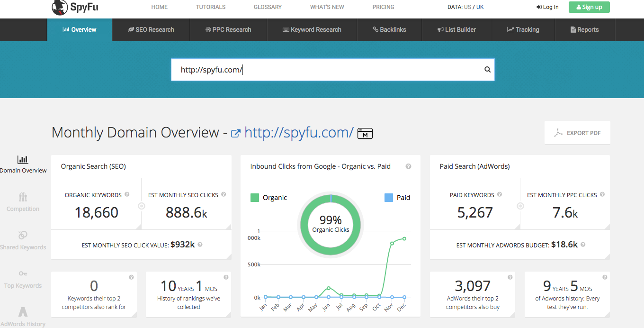Click the arrow between Organic Keywords and SEO Clicks
This screenshot has width=644, height=328.
tap(141, 206)
